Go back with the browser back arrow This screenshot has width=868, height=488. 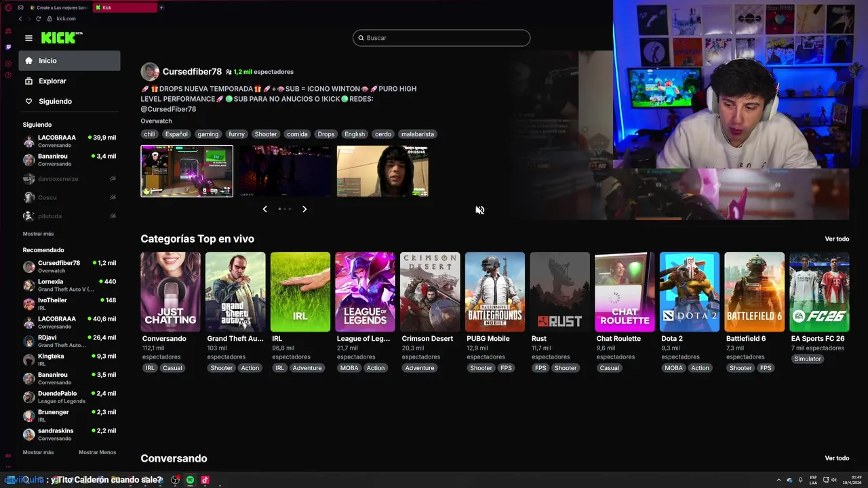pos(20,18)
